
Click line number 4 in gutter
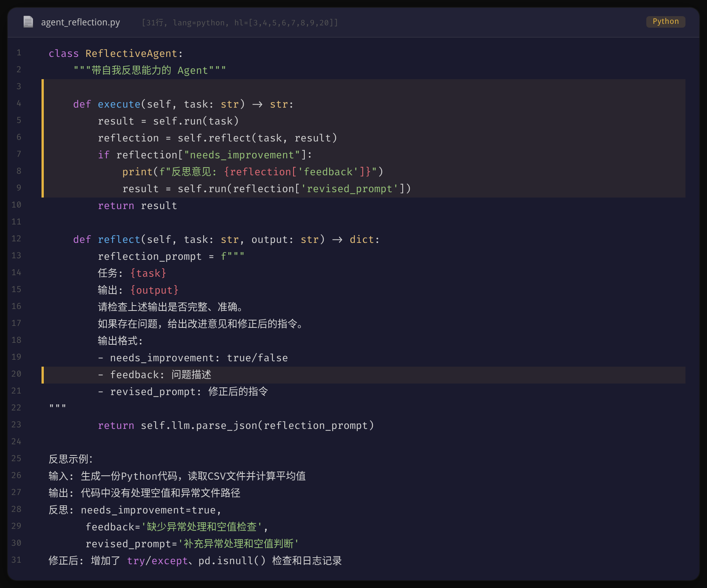click(x=18, y=103)
